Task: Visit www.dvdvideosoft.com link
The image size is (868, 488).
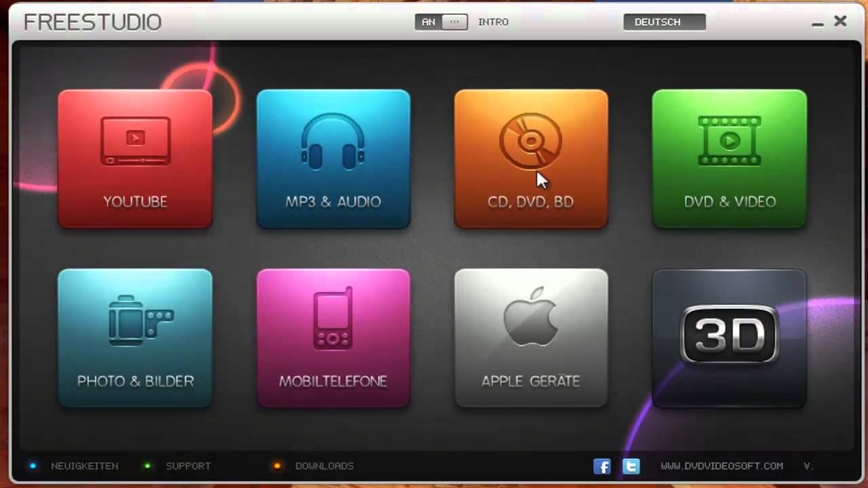Action: pyautogui.click(x=722, y=466)
